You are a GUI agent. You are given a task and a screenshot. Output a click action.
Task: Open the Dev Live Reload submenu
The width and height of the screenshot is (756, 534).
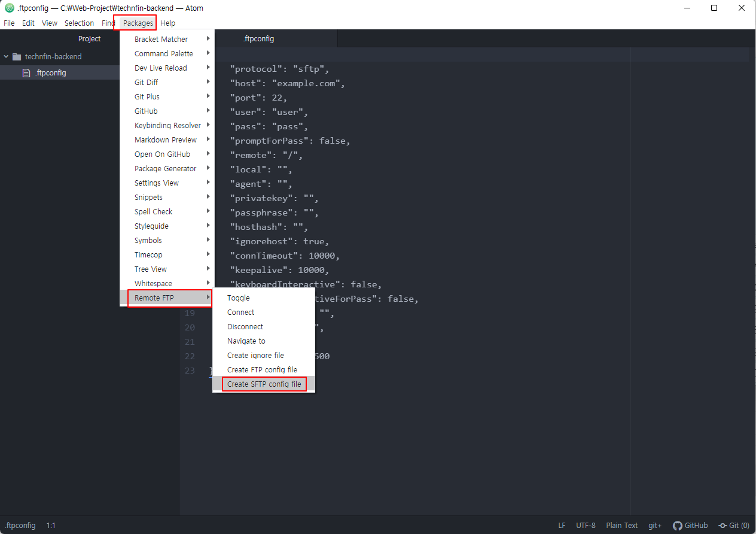point(167,68)
